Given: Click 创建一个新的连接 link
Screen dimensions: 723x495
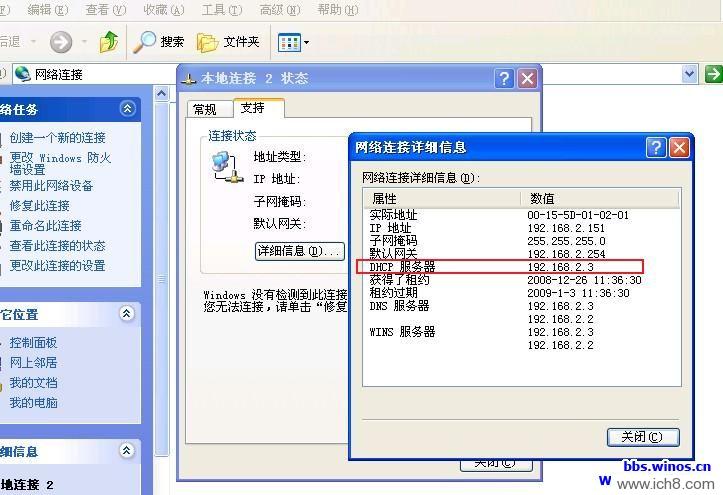Looking at the screenshot, I should click(x=57, y=138).
